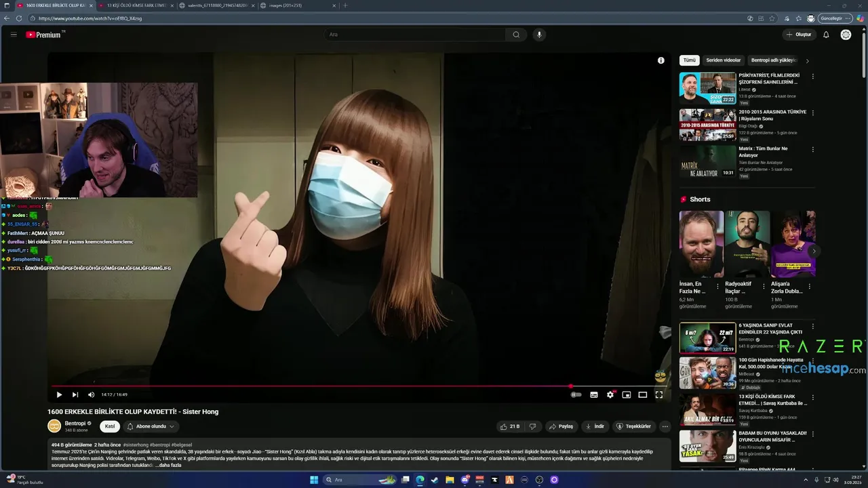Open 2010-2015 Arasında Türkiye video thumbnail

[x=707, y=125]
